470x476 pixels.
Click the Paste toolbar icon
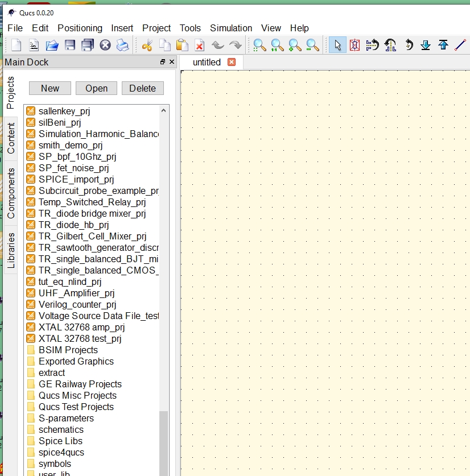click(181, 45)
